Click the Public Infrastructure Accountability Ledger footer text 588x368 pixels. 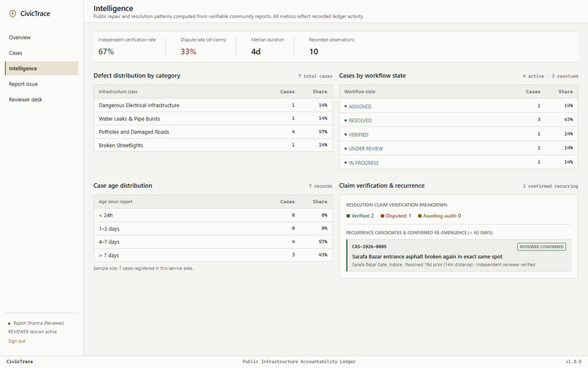[299, 361]
